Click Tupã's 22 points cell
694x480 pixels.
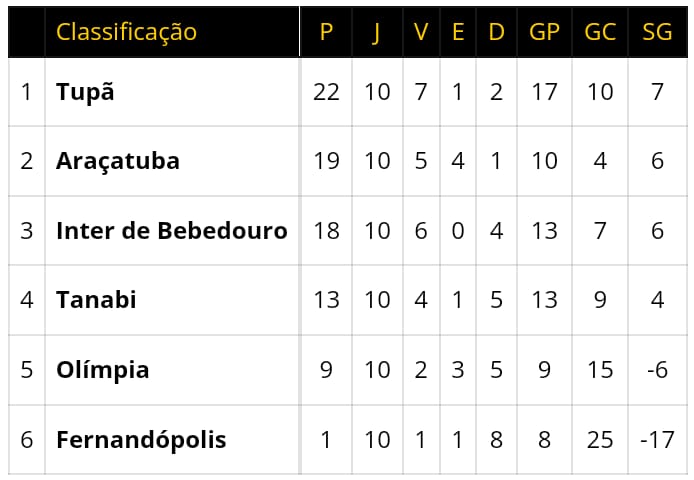point(326,92)
